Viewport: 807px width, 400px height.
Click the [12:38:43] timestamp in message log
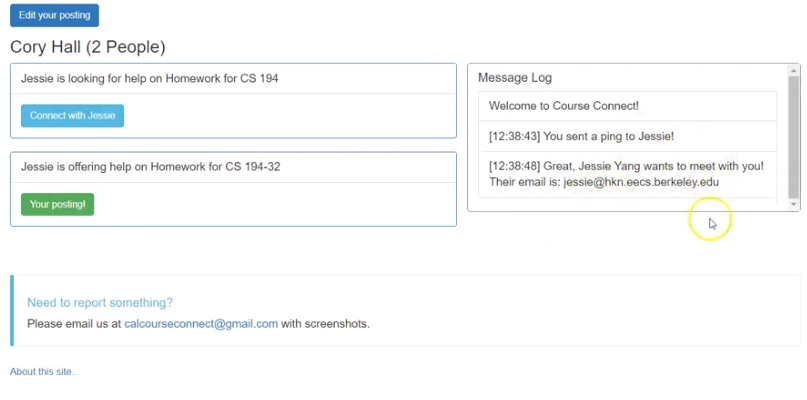tap(515, 136)
